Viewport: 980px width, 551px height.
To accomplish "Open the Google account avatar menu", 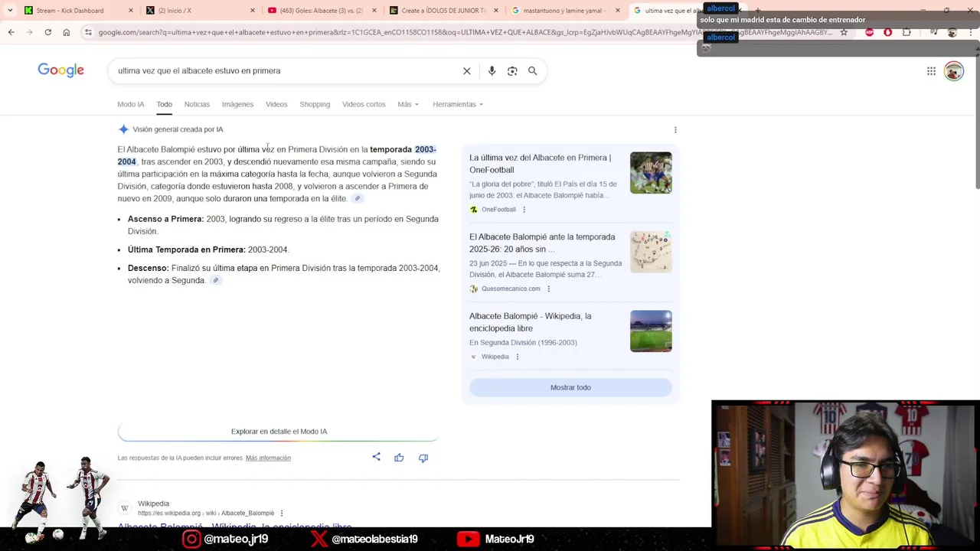I will tap(953, 71).
